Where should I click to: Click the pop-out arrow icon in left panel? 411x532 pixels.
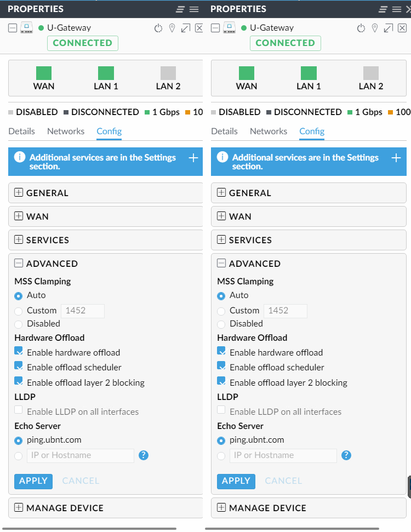coord(186,28)
